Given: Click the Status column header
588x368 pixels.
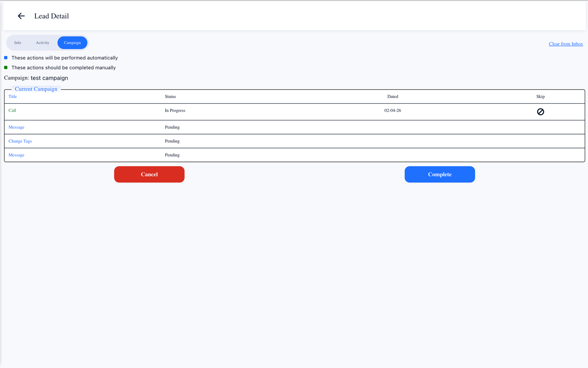Looking at the screenshot, I should (170, 97).
